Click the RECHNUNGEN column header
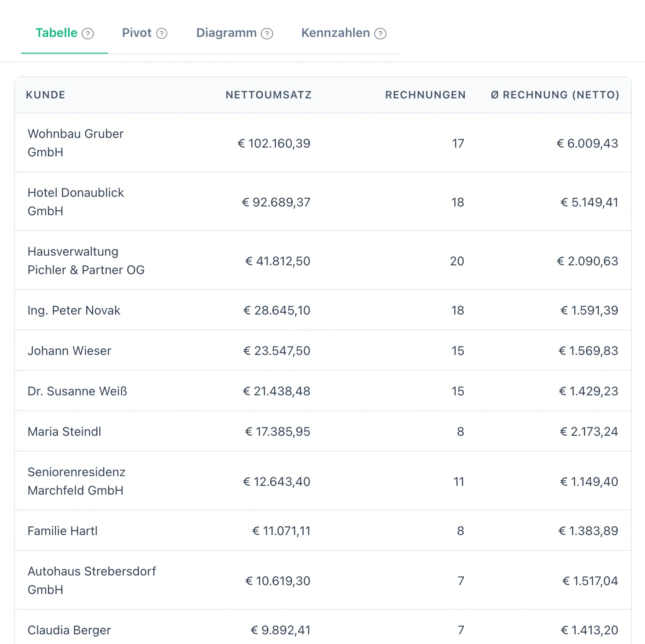 425,95
